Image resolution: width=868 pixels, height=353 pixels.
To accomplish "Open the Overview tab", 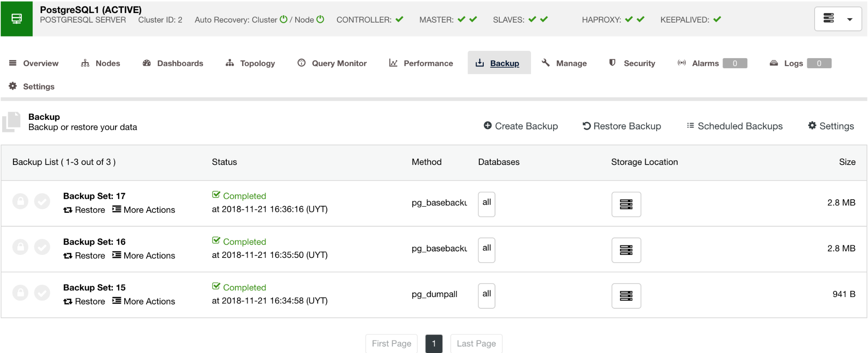I will [x=34, y=63].
